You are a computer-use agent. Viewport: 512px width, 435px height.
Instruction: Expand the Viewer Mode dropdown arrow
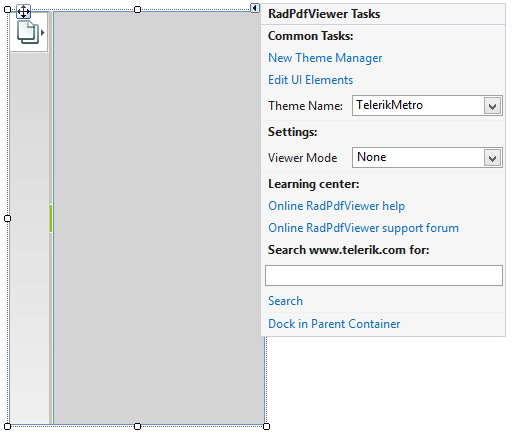[492, 158]
